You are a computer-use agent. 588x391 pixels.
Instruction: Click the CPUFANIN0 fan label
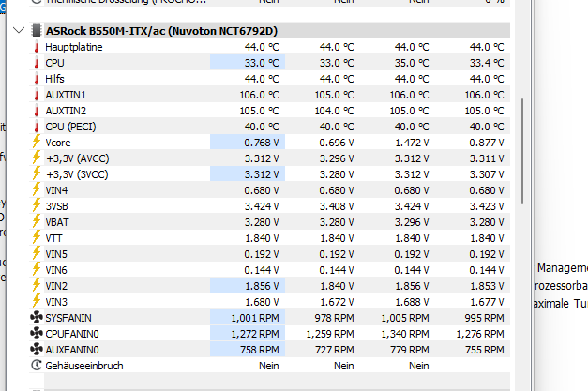pos(72,334)
